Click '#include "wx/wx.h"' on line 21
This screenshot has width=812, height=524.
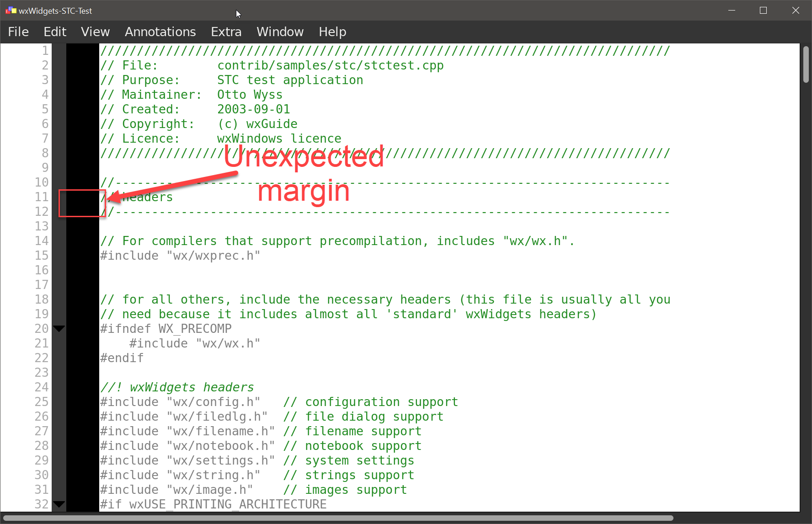point(195,343)
